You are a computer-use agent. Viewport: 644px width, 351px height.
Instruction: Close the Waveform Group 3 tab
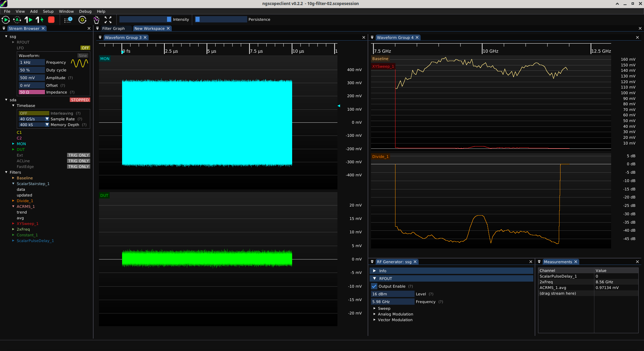tap(145, 38)
